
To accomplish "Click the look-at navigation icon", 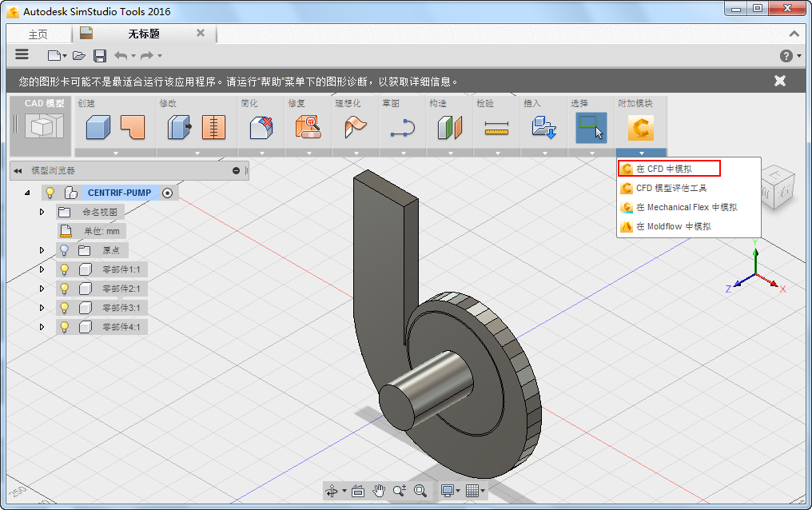I will point(358,490).
